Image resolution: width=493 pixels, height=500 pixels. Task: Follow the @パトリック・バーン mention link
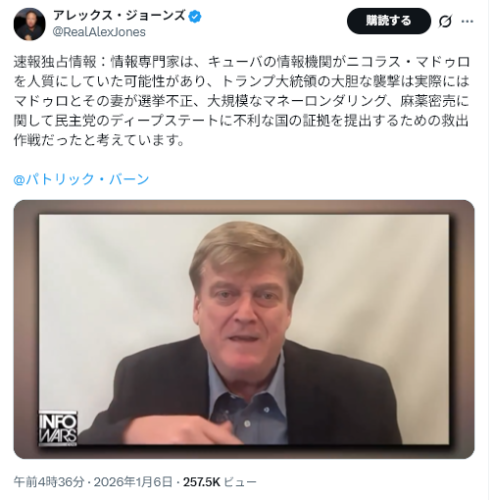click(x=81, y=179)
